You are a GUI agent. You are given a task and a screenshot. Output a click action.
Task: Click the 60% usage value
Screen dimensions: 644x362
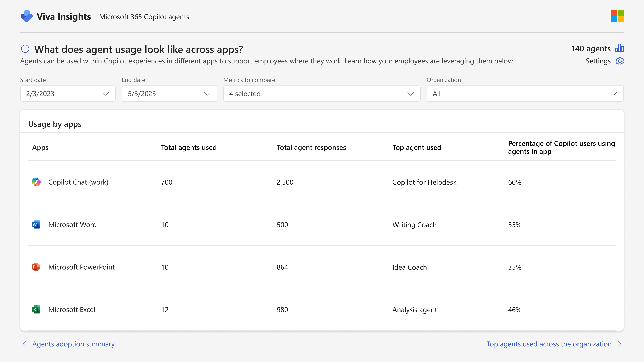[515, 182]
